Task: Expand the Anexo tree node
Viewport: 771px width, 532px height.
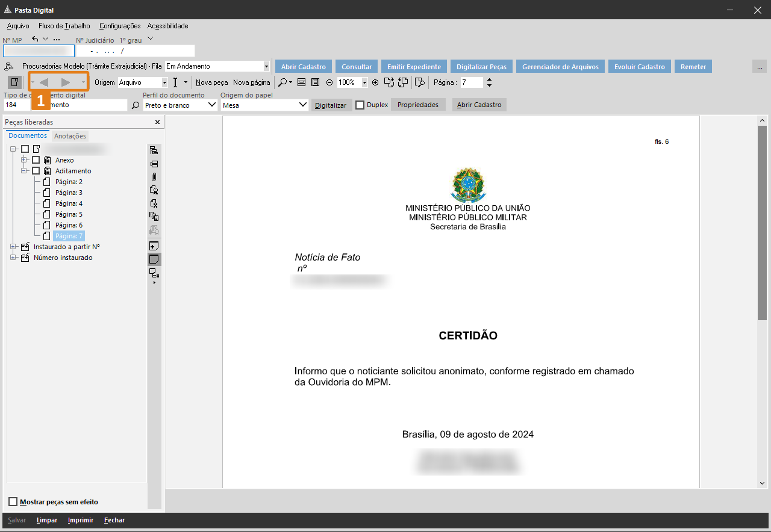Action: point(25,160)
